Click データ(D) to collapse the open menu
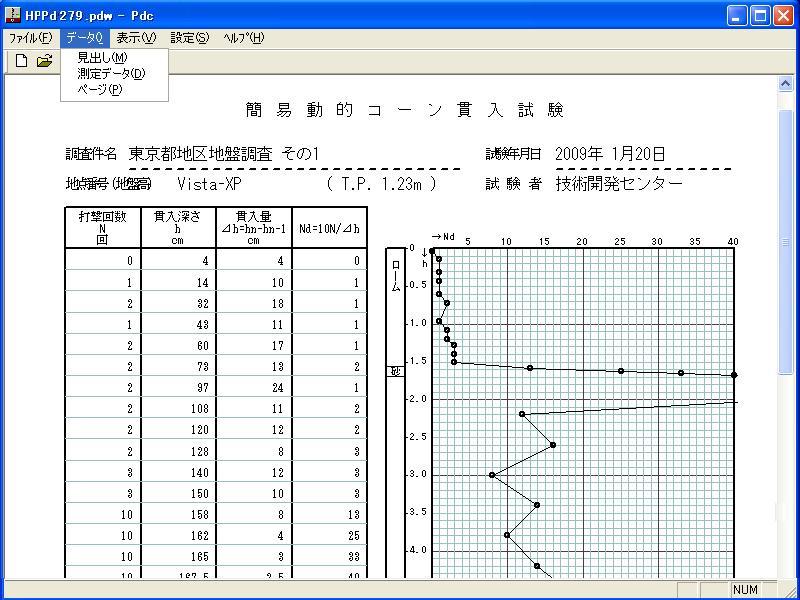Image resolution: width=800 pixels, height=600 pixels. pyautogui.click(x=83, y=37)
